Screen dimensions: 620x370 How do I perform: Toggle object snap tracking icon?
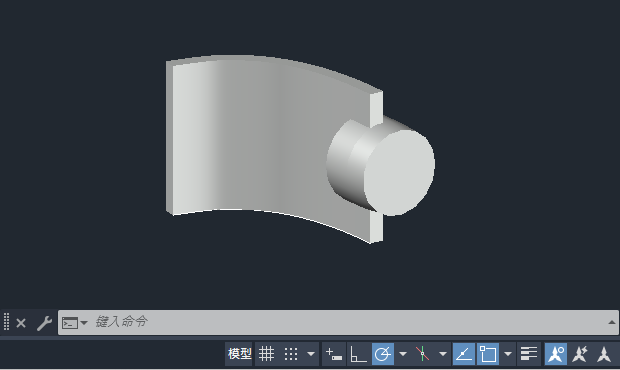[x=463, y=354]
